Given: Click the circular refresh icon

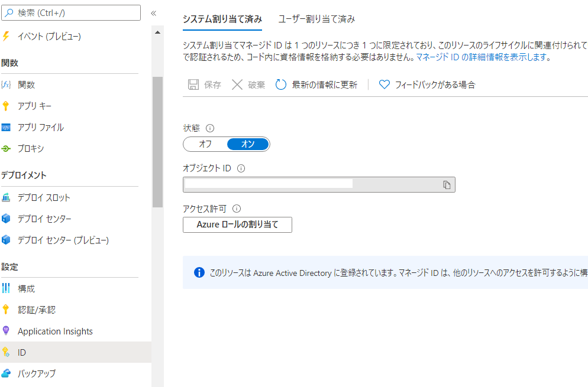Looking at the screenshot, I should (x=281, y=84).
